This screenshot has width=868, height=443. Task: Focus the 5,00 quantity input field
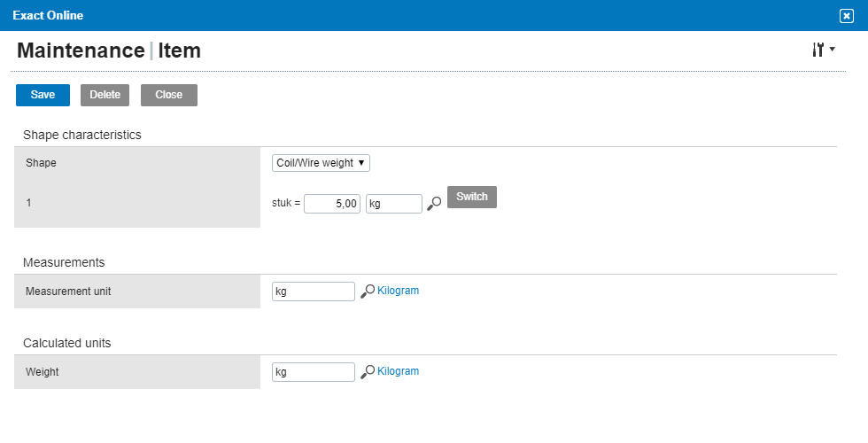(332, 204)
